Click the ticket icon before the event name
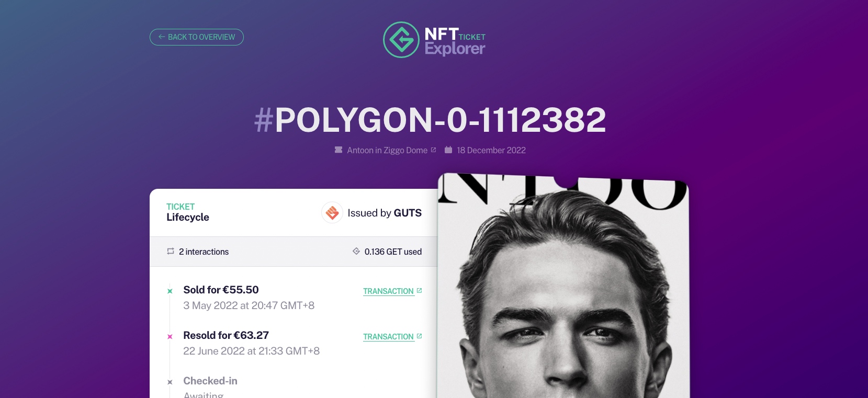 click(x=339, y=150)
